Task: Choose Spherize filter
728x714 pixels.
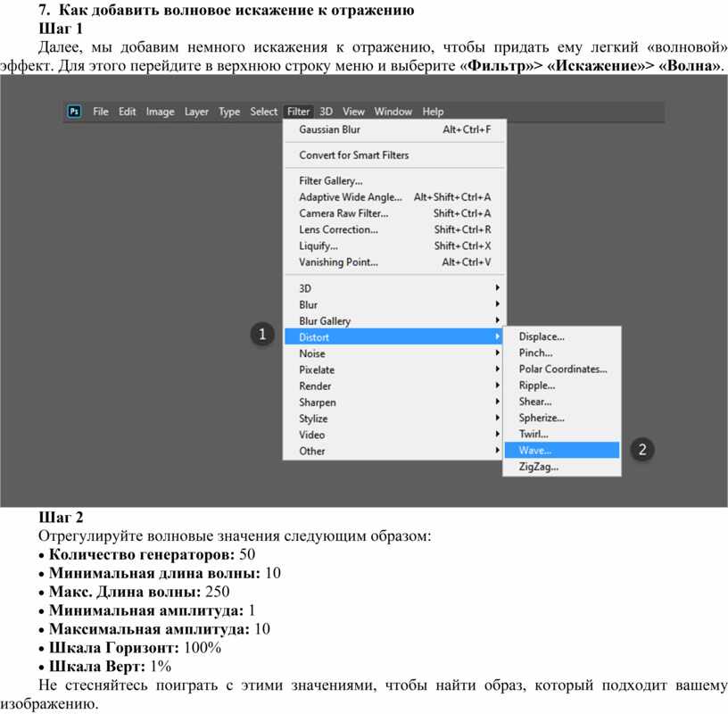Action: point(562,418)
